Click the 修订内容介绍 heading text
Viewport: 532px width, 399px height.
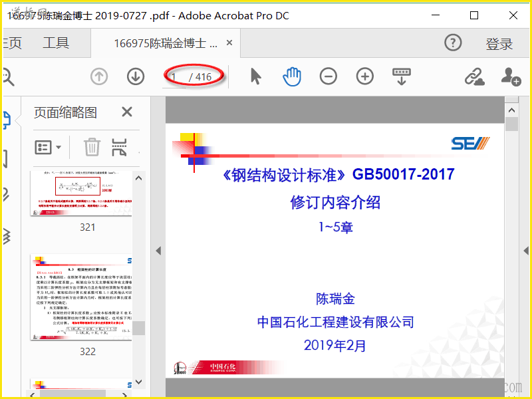click(335, 202)
